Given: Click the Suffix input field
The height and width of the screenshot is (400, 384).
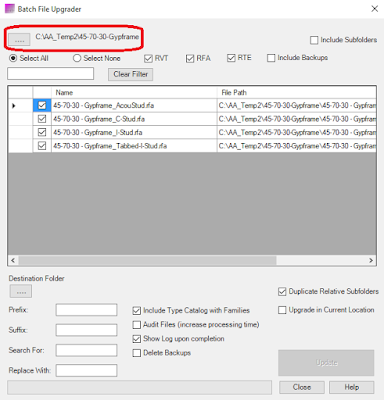Looking at the screenshot, I should pos(86,330).
